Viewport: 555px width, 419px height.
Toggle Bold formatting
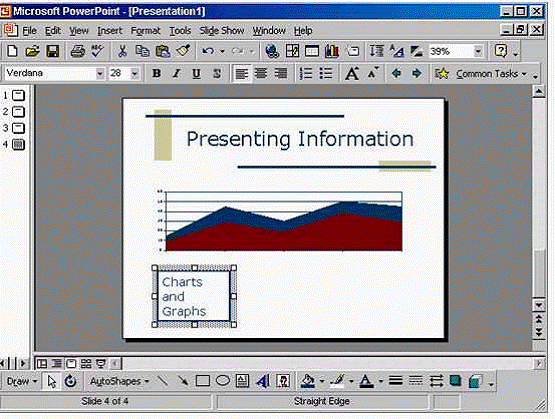(156, 74)
